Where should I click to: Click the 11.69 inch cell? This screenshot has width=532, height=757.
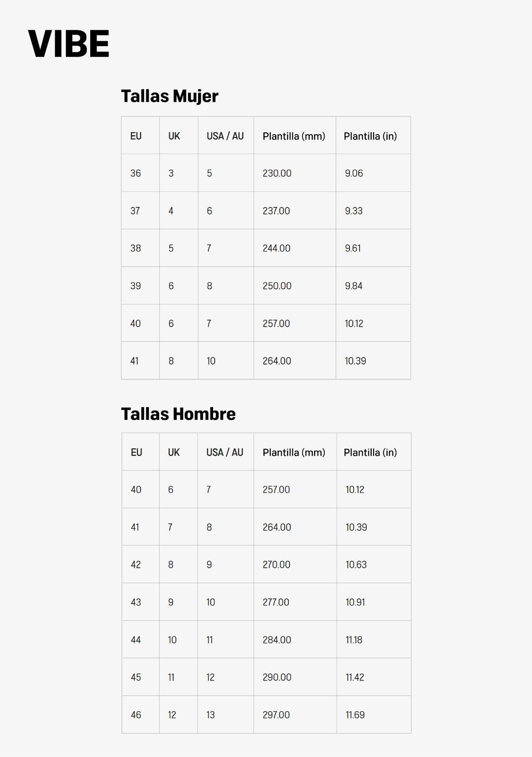pyautogui.click(x=355, y=715)
